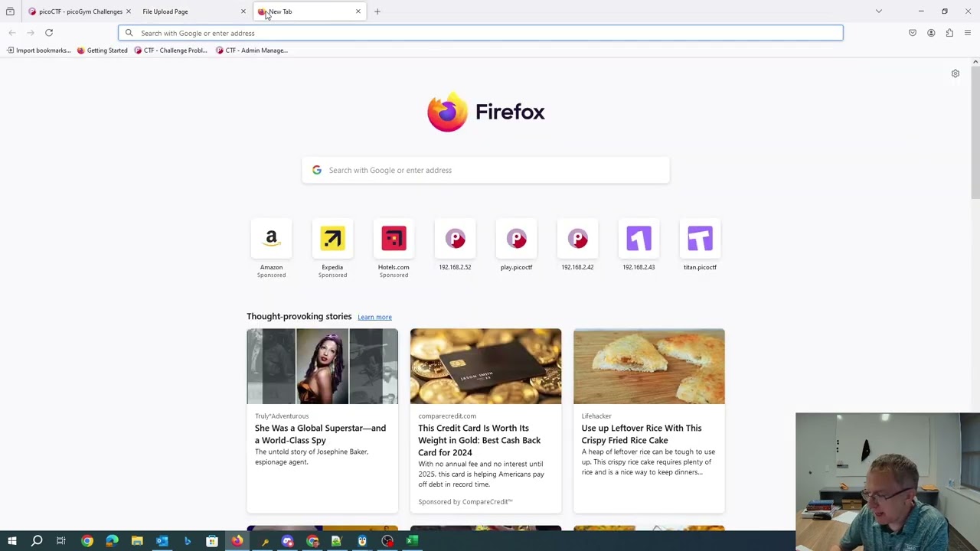Open 'Use up Leftover Rice' story headline

[x=642, y=434]
